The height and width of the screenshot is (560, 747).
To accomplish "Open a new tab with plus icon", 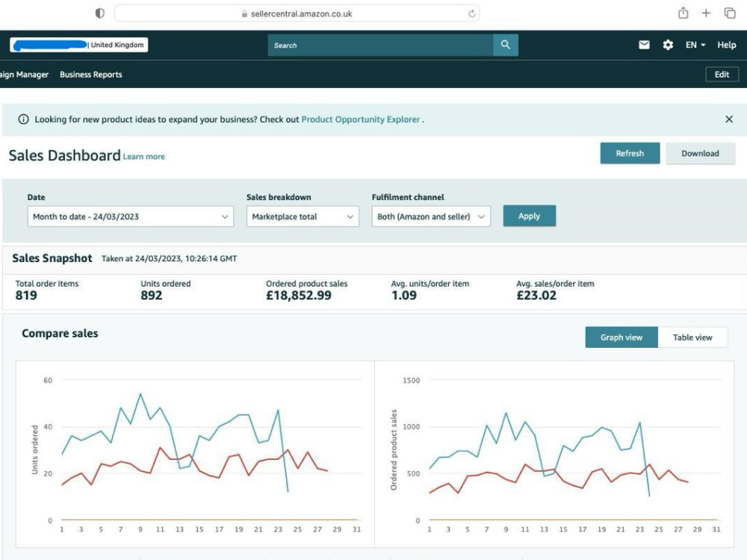I will (706, 13).
